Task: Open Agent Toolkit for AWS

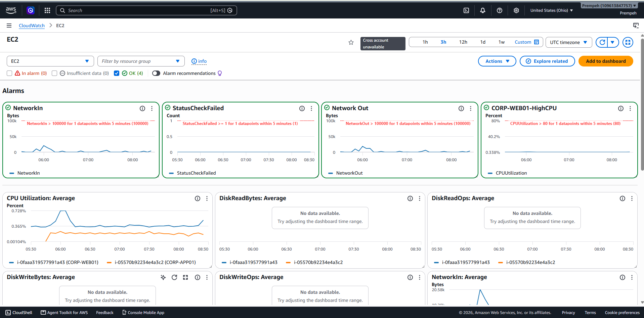Action: 65,313
